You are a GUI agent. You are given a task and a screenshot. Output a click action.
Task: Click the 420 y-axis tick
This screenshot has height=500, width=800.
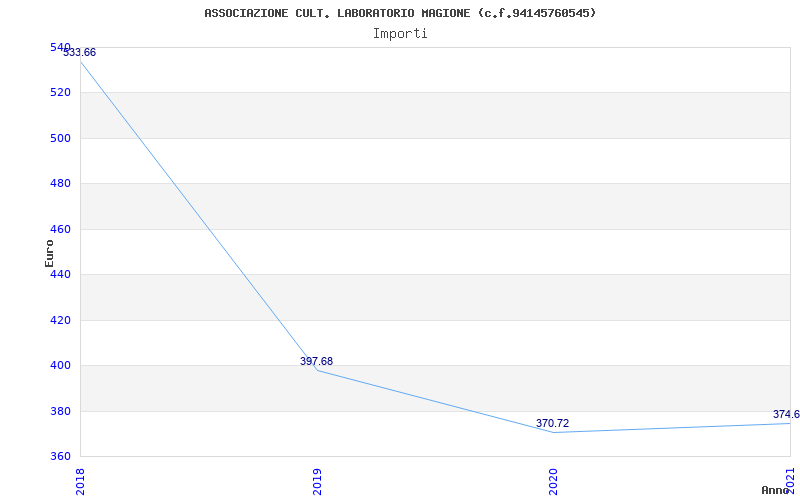click(60, 320)
